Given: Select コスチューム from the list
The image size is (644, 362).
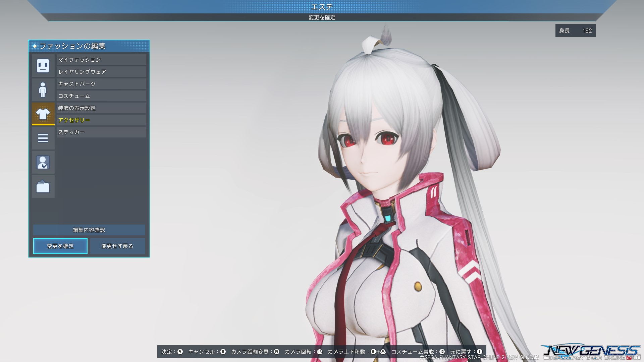Looking at the screenshot, I should click(x=101, y=96).
